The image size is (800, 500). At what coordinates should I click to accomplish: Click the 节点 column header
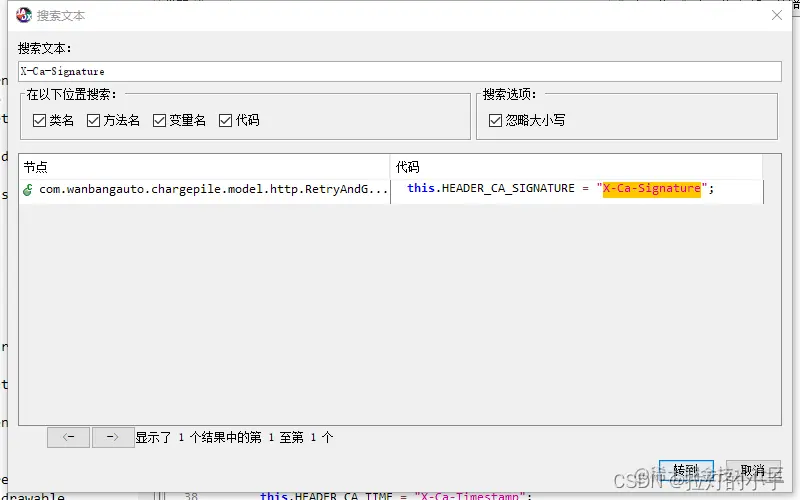204,167
